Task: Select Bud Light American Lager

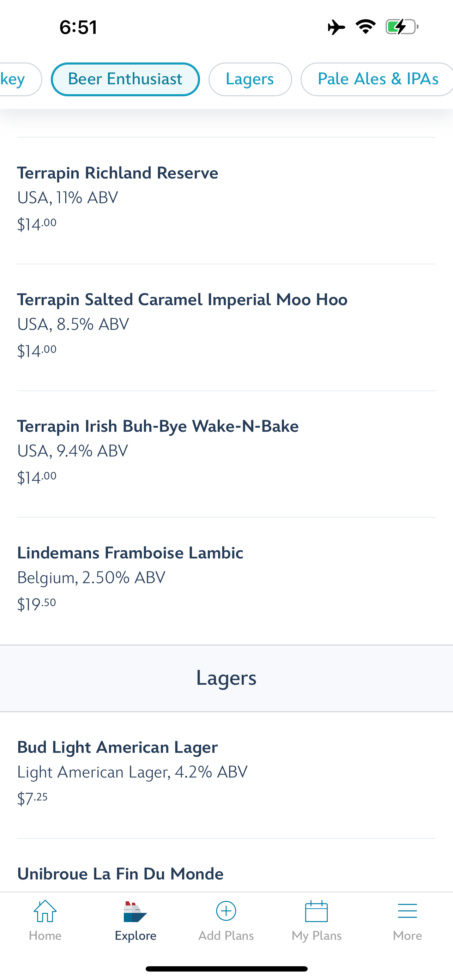Action: coord(226,775)
